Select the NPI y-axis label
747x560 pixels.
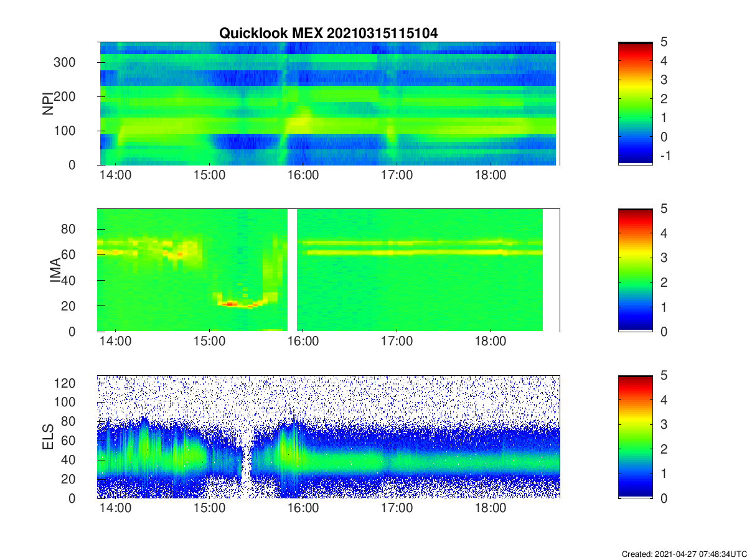(x=48, y=104)
